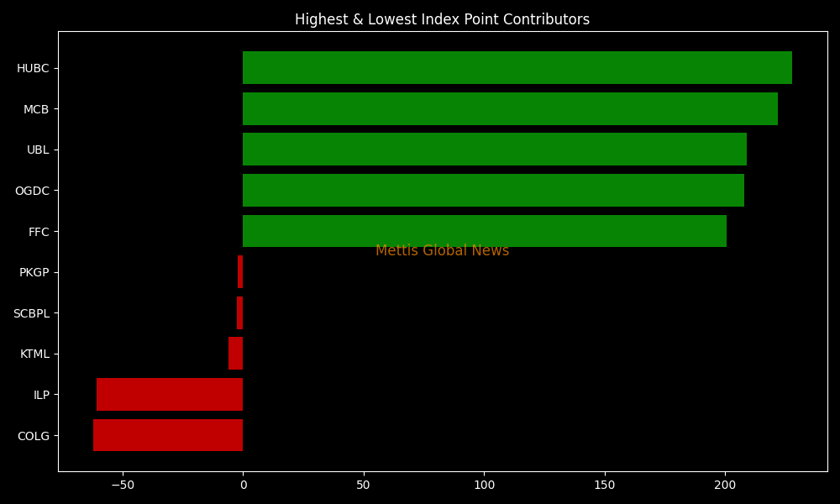Click the MCB axis label

click(x=36, y=109)
